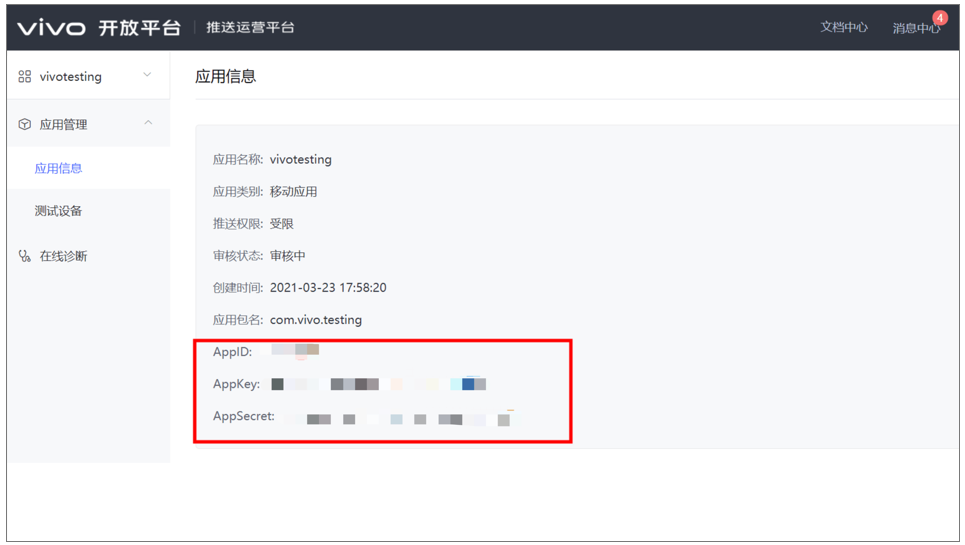
Task: Click the package name com.vivo.testing
Action: pyautogui.click(x=316, y=320)
